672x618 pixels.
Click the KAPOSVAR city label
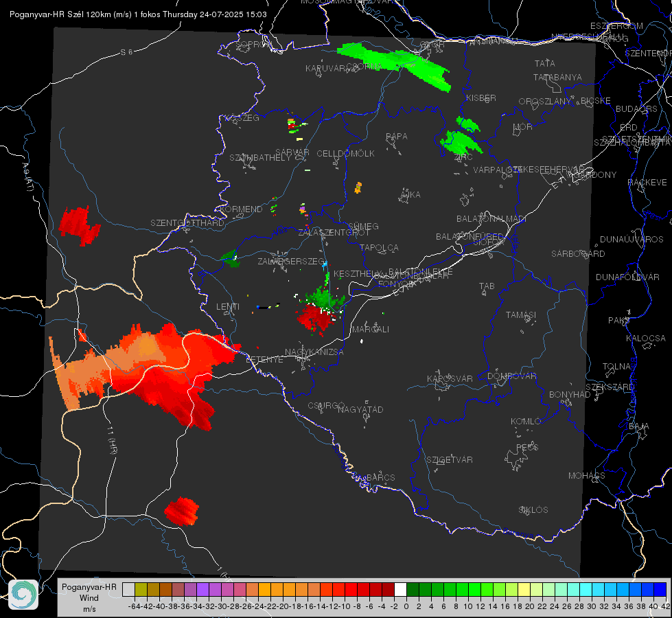click(450, 378)
